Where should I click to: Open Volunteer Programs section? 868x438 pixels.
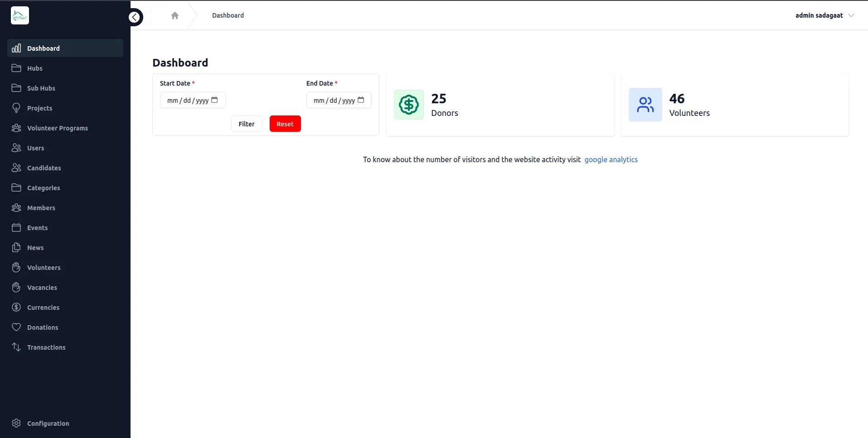click(x=65, y=128)
